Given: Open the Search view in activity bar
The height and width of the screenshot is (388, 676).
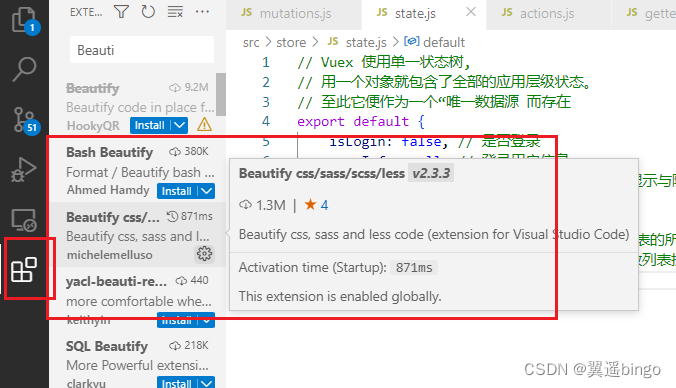Looking at the screenshot, I should pos(24,69).
